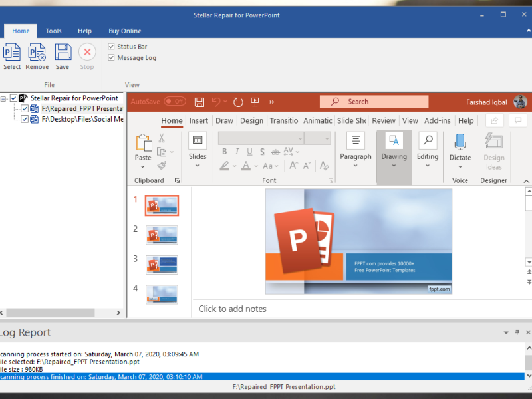Select slide 3 thumbnail
This screenshot has height=399, width=532.
point(162,265)
